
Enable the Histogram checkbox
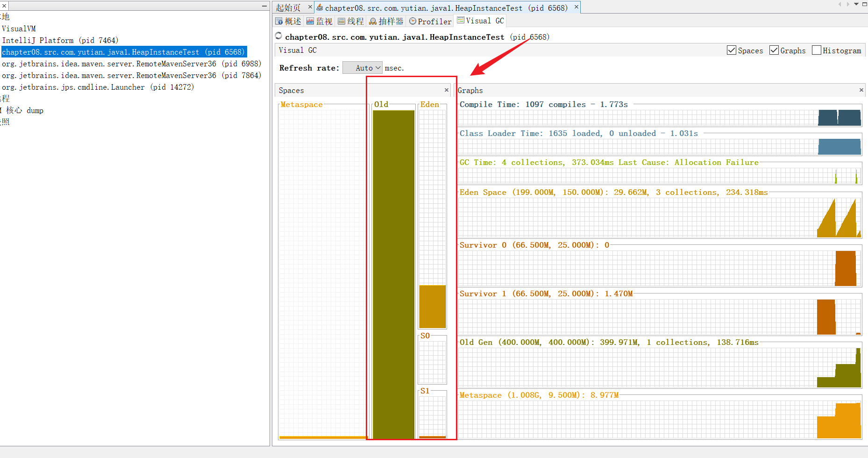tap(817, 50)
